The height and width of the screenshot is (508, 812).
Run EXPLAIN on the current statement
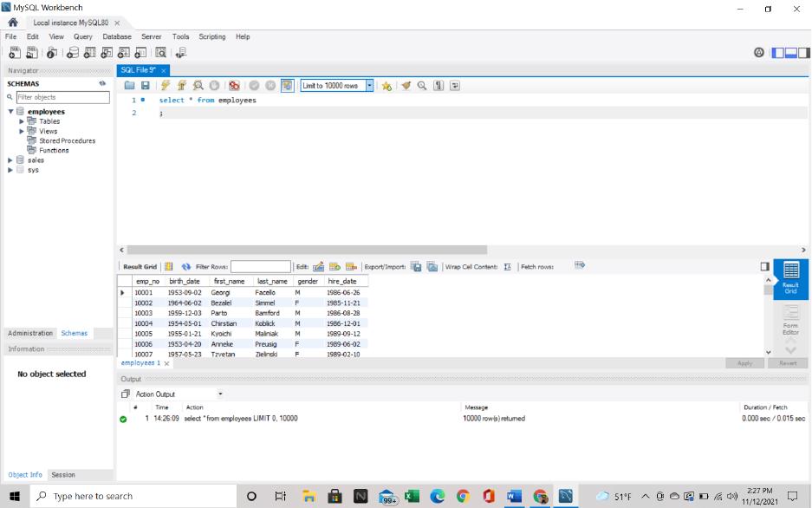click(198, 86)
